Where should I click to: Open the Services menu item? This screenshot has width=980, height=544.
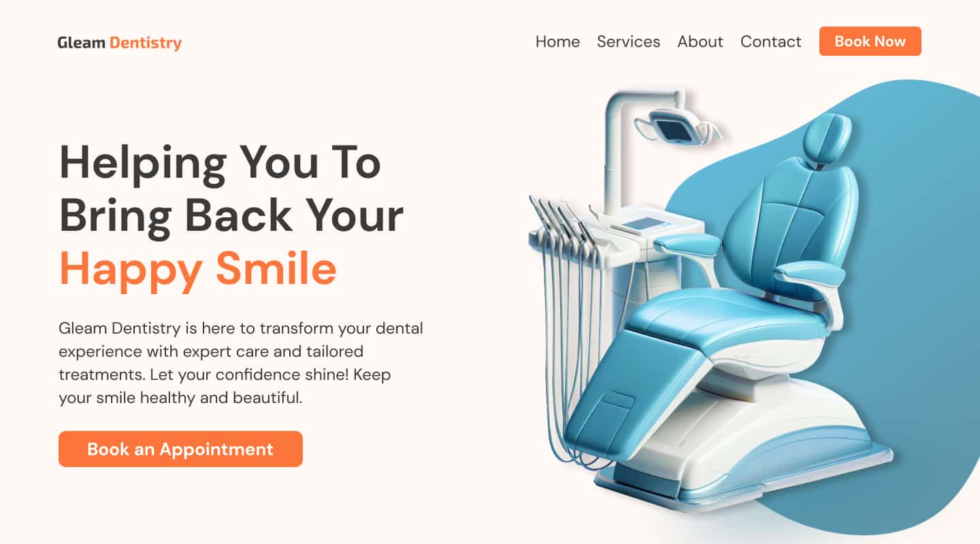628,42
